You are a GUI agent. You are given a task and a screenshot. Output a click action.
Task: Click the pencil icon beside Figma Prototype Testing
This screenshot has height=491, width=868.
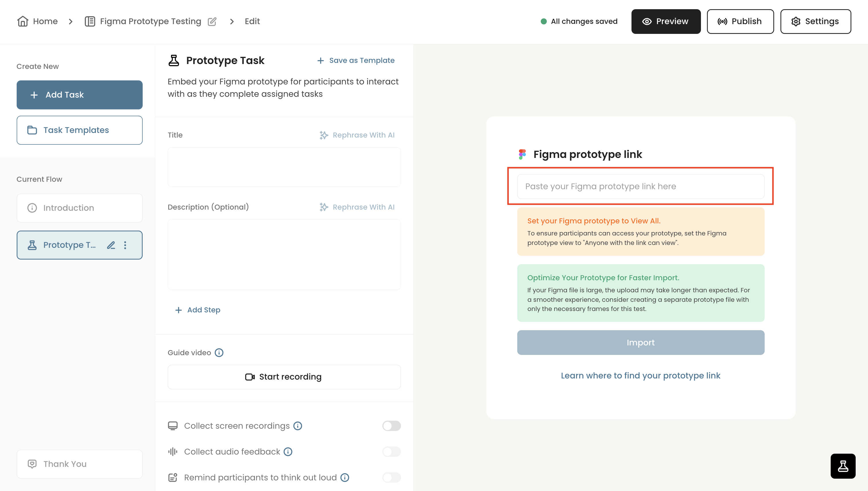coord(212,22)
